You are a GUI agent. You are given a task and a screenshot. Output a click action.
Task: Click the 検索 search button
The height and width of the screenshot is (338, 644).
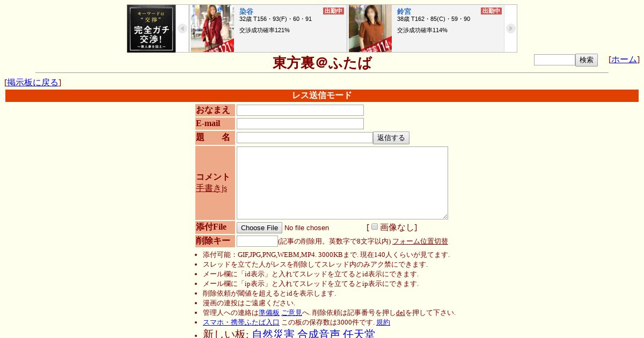click(x=587, y=60)
